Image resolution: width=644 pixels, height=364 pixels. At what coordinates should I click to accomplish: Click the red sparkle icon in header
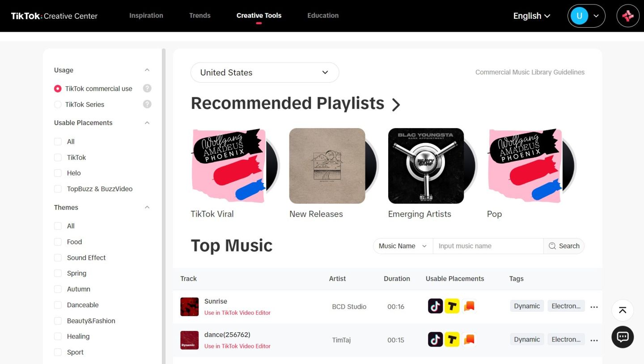tap(628, 16)
